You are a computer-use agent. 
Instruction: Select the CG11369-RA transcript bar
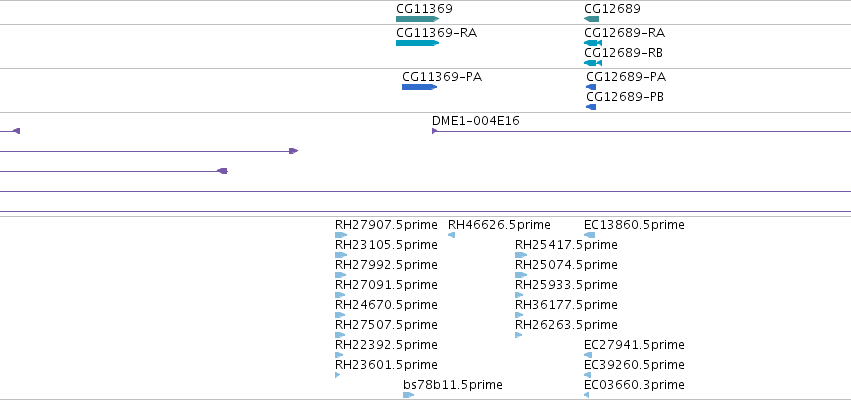pyautogui.click(x=417, y=43)
